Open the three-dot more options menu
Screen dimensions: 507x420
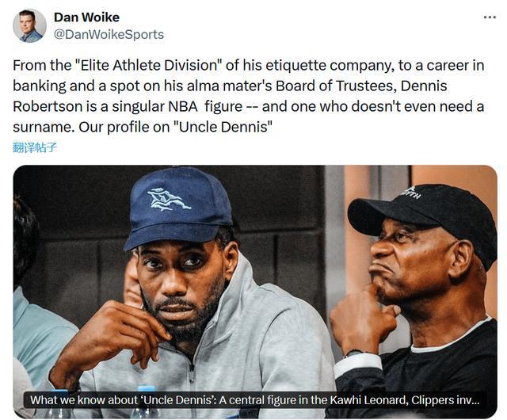(490, 17)
